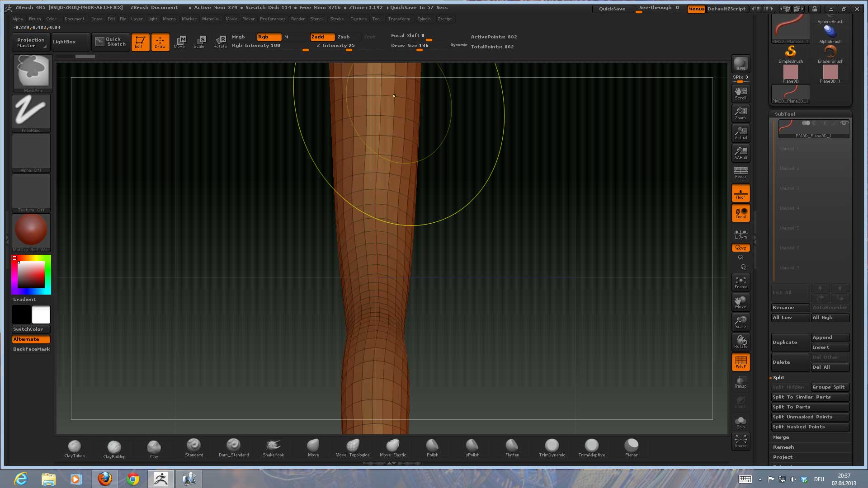This screenshot has height=488, width=868.
Task: Click the Duplicate subtool button
Action: pos(789,342)
